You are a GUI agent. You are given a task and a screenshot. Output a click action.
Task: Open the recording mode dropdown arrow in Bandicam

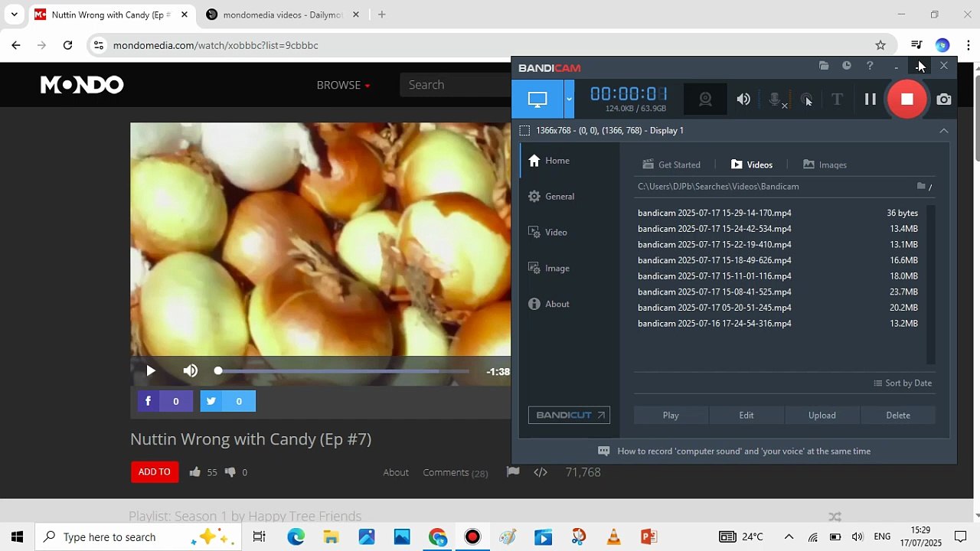coord(569,99)
